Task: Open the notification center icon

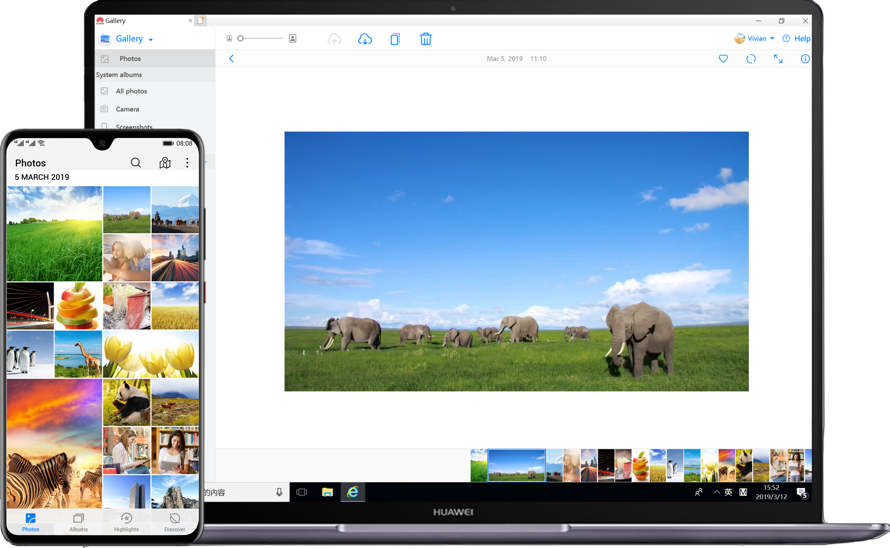Action: [802, 493]
